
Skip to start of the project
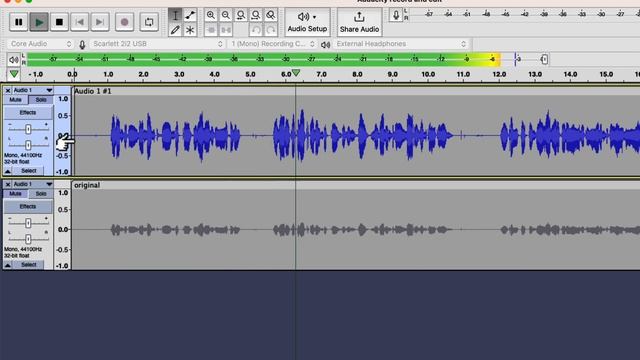80,22
